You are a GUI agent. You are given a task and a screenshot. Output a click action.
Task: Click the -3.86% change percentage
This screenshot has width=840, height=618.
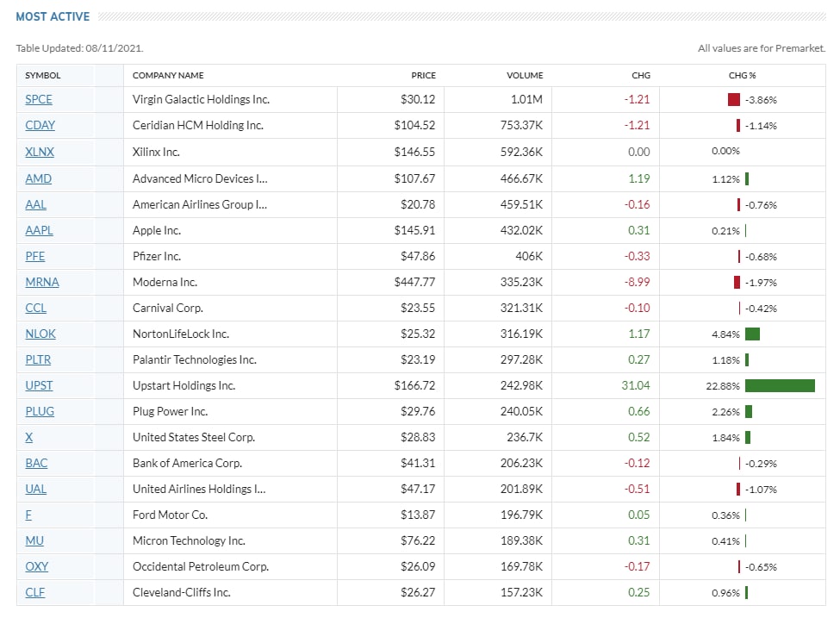click(x=761, y=100)
